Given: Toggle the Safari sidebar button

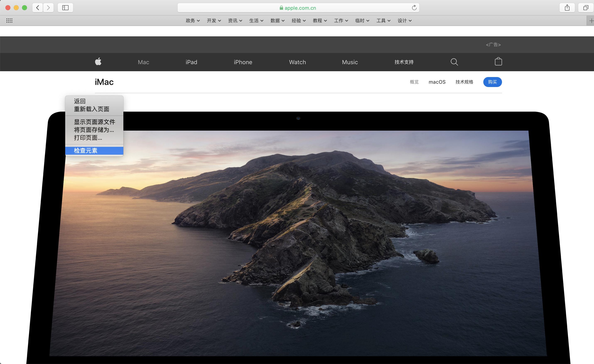Looking at the screenshot, I should [x=65, y=8].
